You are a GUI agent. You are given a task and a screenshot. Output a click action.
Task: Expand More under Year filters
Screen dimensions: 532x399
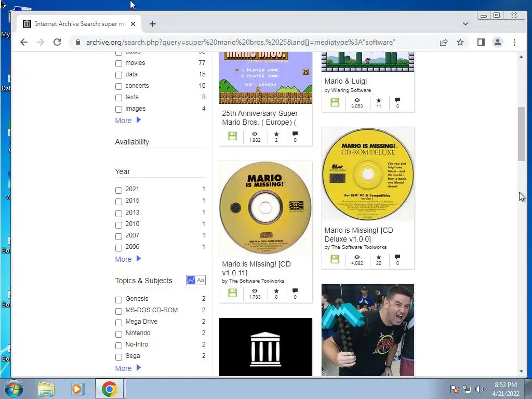(128, 259)
